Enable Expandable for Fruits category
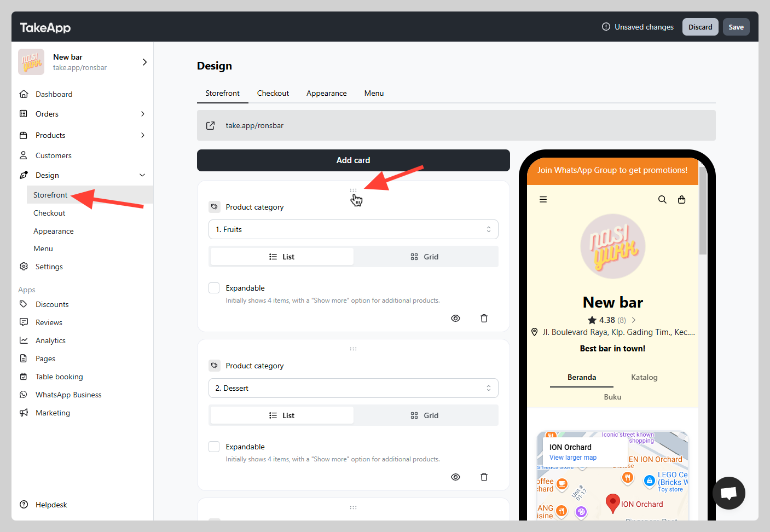 click(x=214, y=288)
